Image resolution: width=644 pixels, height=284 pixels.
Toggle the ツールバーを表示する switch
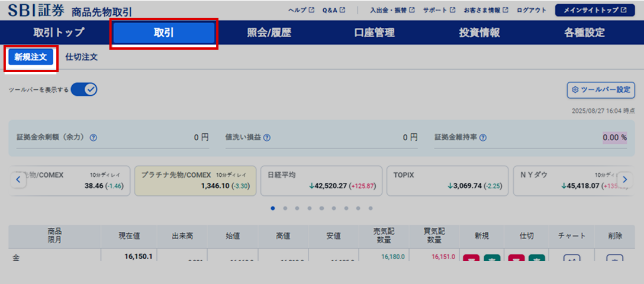tap(84, 89)
